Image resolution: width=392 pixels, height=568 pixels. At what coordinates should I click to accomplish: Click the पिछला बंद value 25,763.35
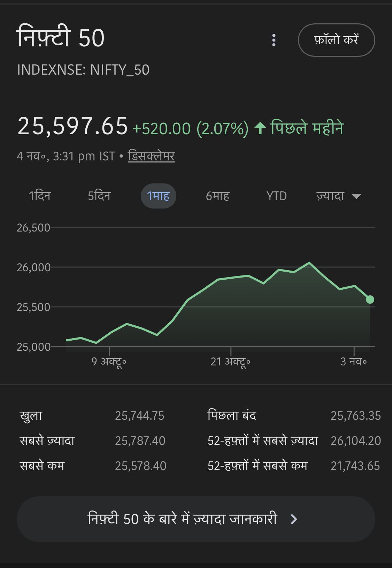355,416
